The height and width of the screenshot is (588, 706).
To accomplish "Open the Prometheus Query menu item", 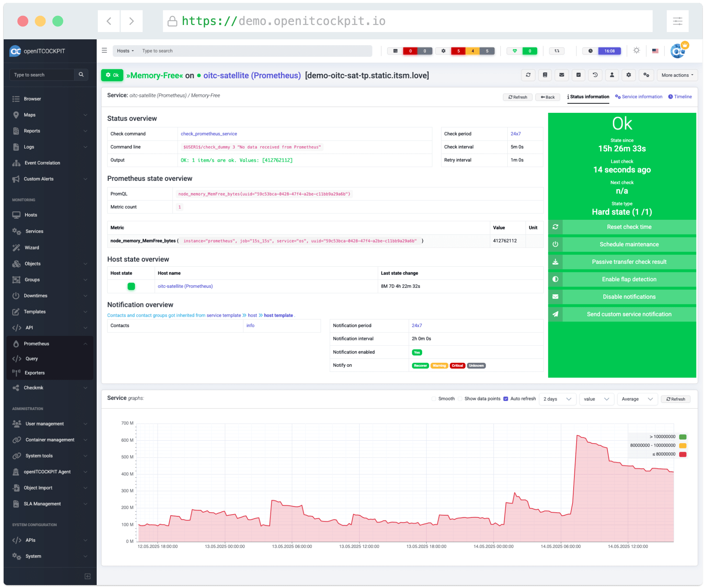I will [50, 358].
